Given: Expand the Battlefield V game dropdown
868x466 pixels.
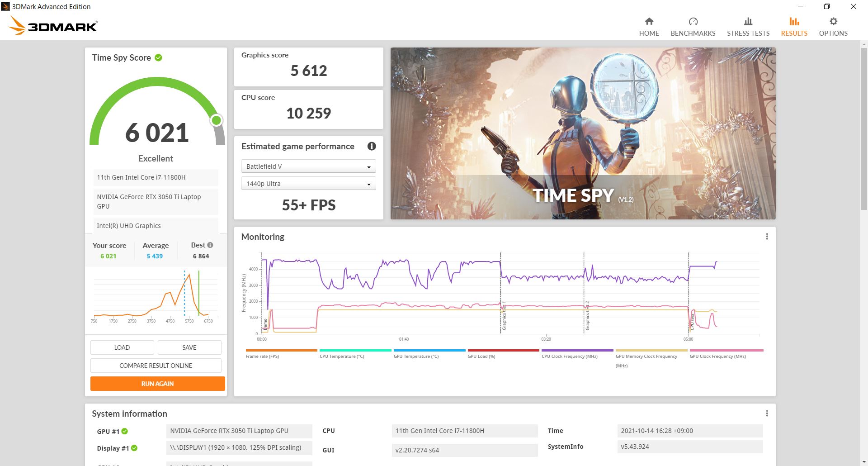Looking at the screenshot, I should [308, 166].
